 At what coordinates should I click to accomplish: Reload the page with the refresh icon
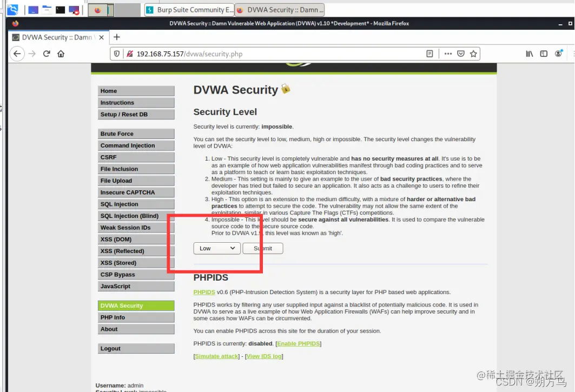(x=47, y=54)
